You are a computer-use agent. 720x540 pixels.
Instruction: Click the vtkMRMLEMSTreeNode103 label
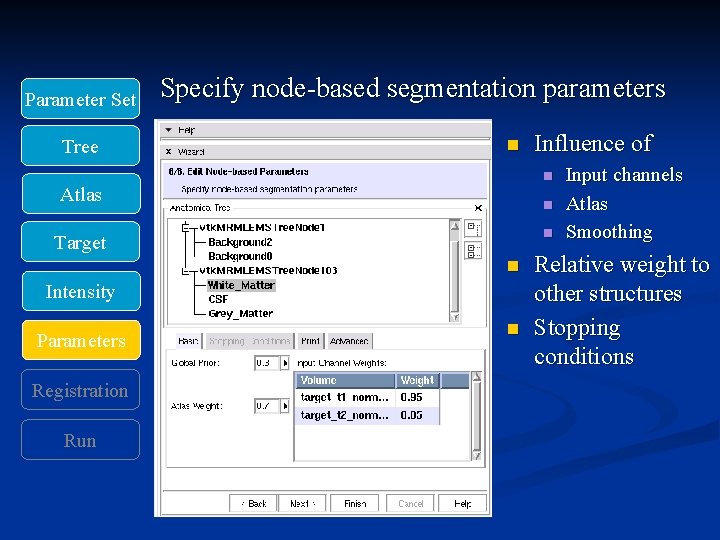268,270
